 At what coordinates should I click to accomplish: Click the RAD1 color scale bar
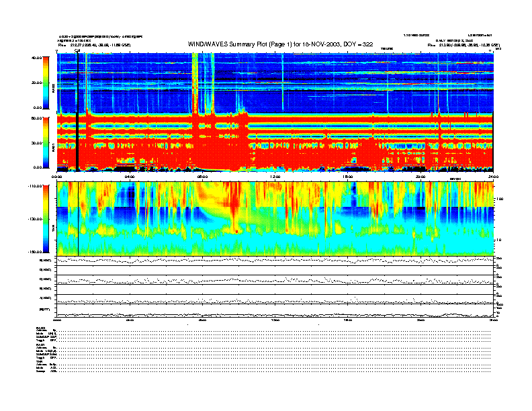click(x=46, y=142)
